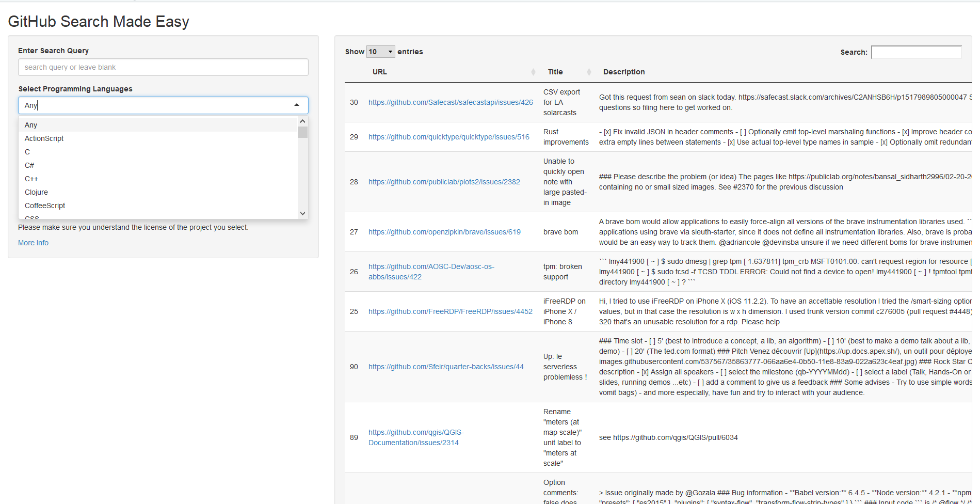
Task: Click language list scrollbar down arrow
Action: pyautogui.click(x=303, y=213)
